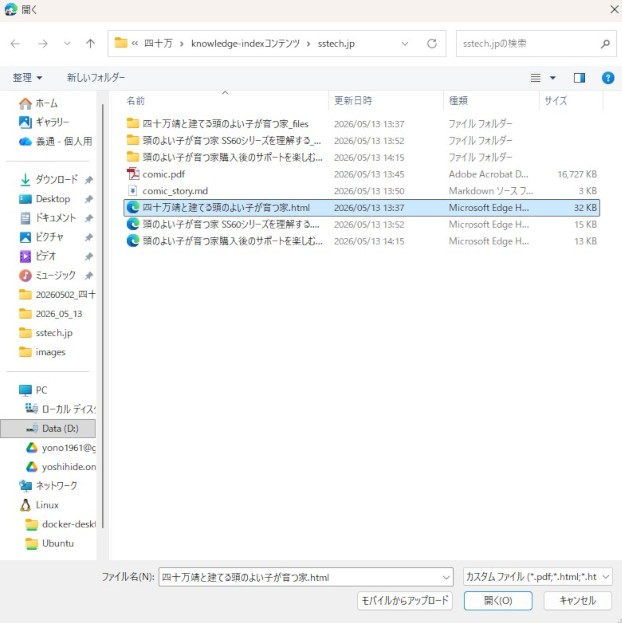Expand address bar previous locations dropdown
This screenshot has width=622, height=623.
click(405, 43)
